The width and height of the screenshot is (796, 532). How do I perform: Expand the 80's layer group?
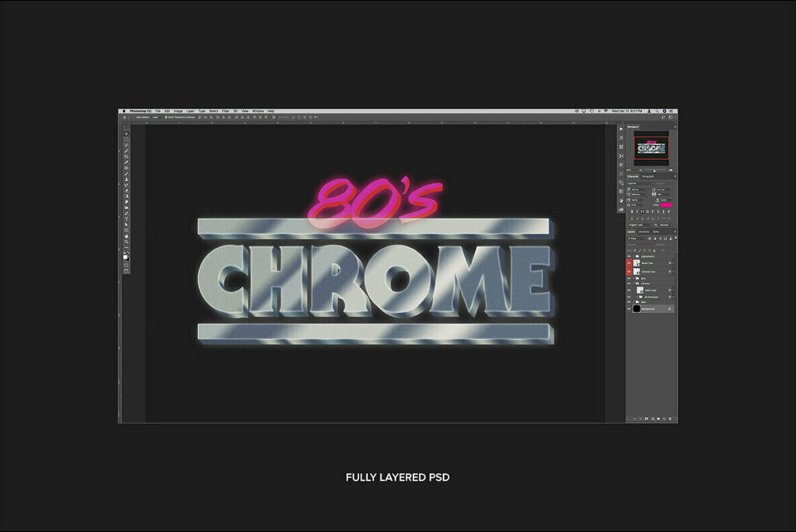pos(633,277)
